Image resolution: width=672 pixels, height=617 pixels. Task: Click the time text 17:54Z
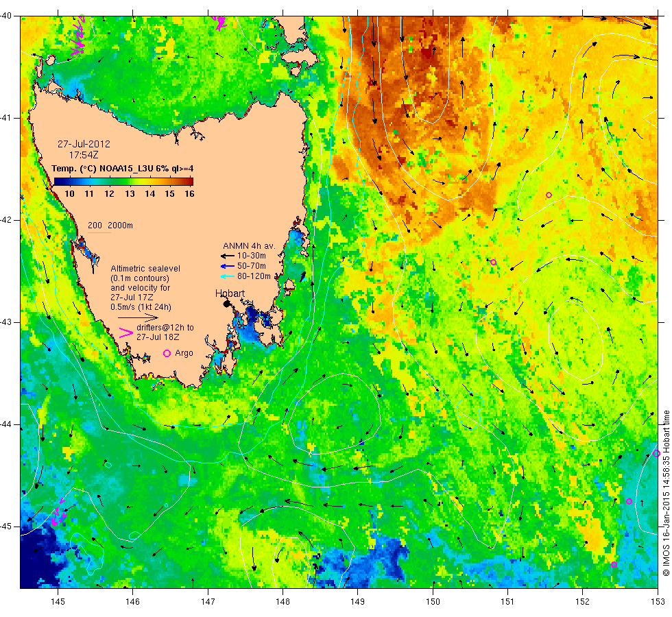tap(84, 155)
